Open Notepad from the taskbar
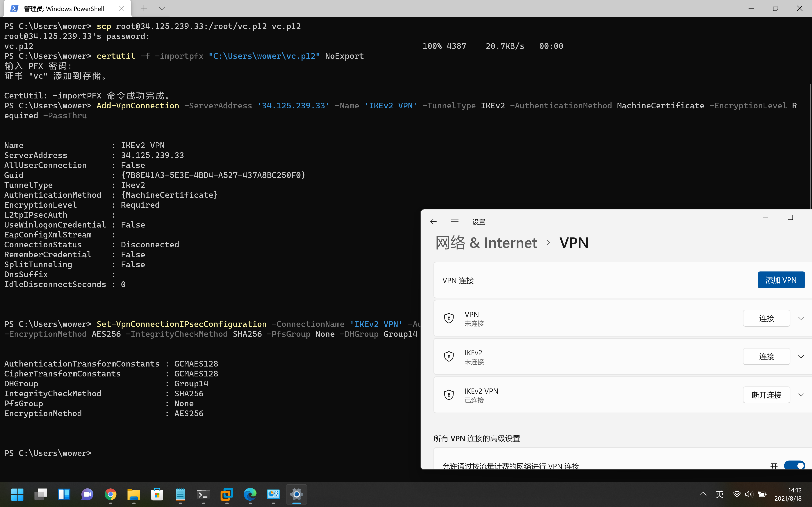 [180, 495]
